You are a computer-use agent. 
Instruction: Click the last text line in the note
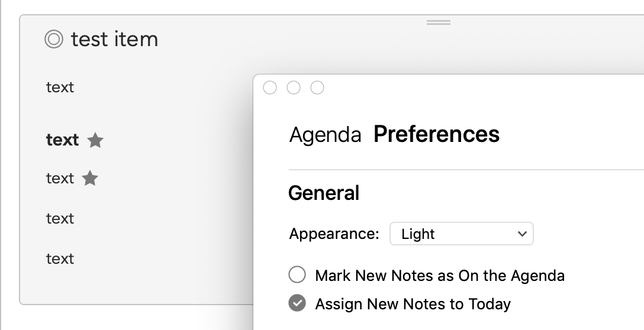pos(60,258)
